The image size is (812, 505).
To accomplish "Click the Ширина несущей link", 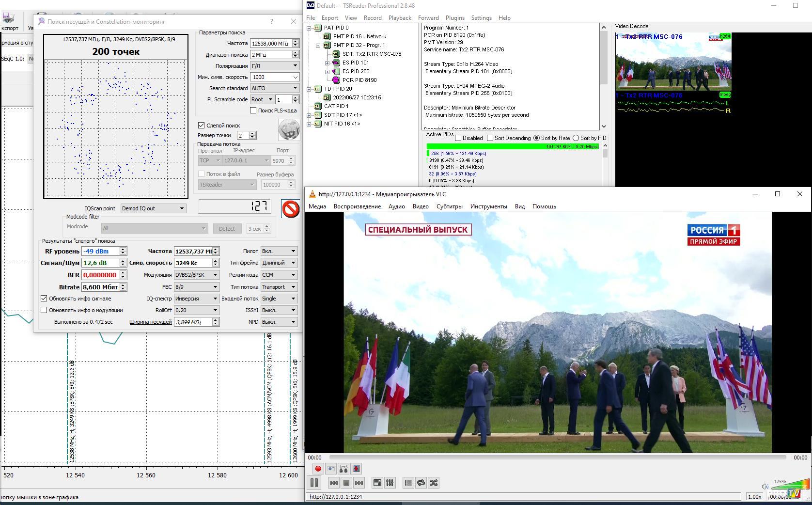I will 150,322.
